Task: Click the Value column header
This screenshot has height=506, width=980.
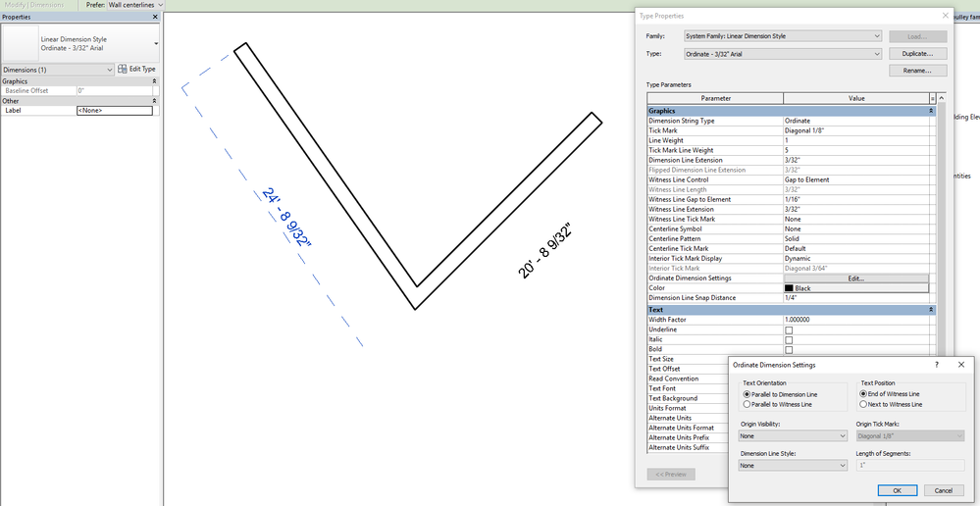Action: pyautogui.click(x=856, y=99)
